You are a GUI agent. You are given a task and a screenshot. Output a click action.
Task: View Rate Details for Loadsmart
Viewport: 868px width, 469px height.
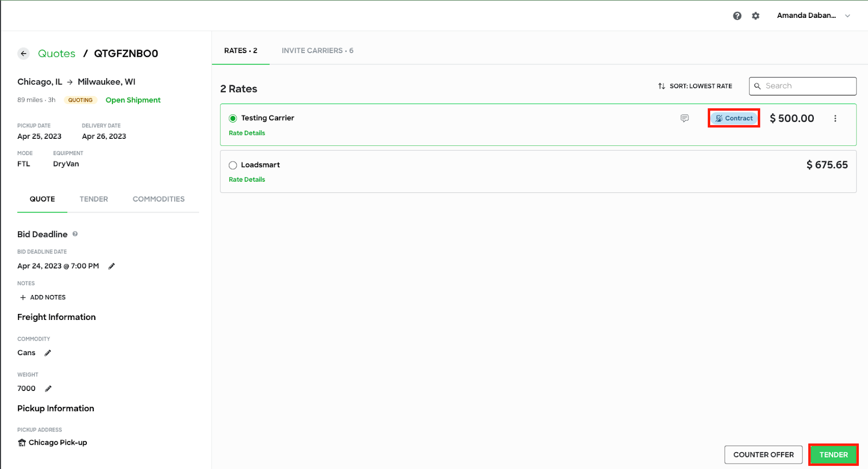pyautogui.click(x=247, y=180)
